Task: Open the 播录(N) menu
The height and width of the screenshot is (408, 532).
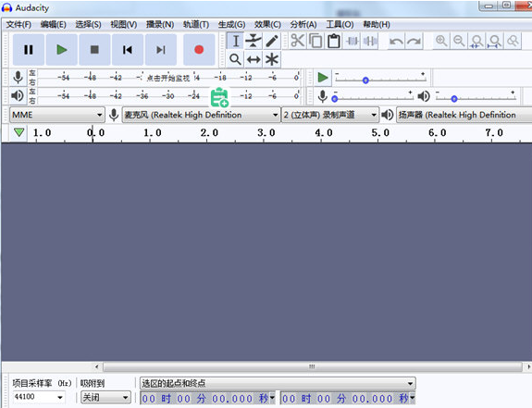Action: coord(160,24)
